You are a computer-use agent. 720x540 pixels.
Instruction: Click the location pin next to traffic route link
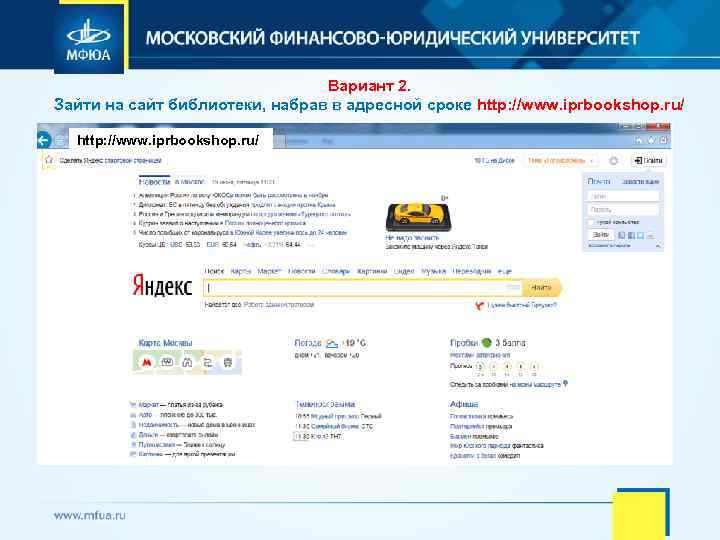(x=565, y=383)
